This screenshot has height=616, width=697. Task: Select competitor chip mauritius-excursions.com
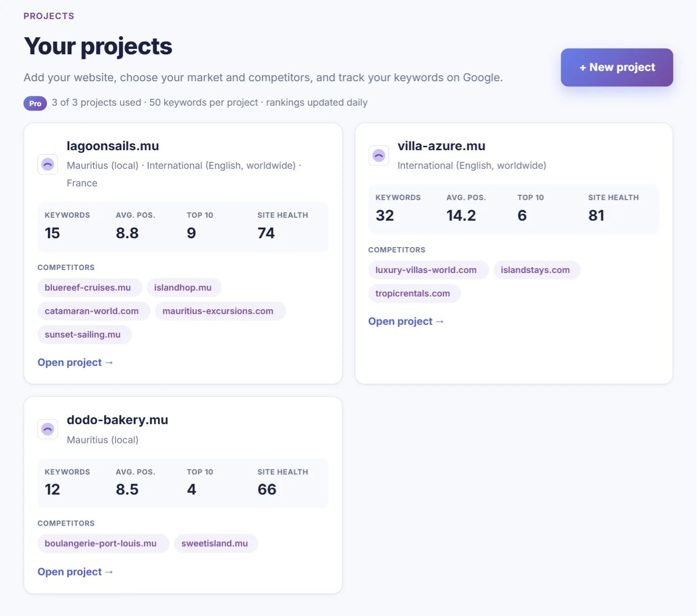click(220, 311)
